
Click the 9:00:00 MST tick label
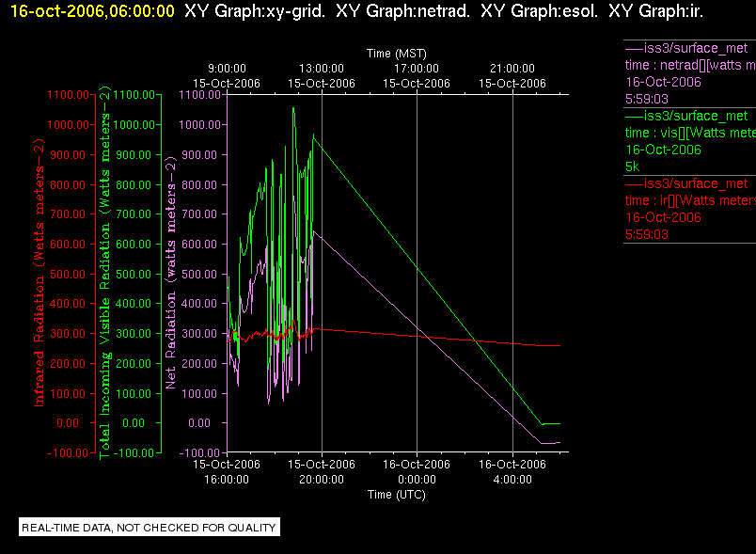227,69
